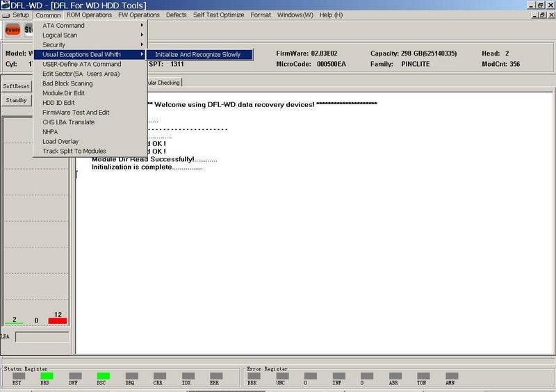Image resolution: width=556 pixels, height=392 pixels.
Task: Click the Standby button
Action: pos(16,100)
